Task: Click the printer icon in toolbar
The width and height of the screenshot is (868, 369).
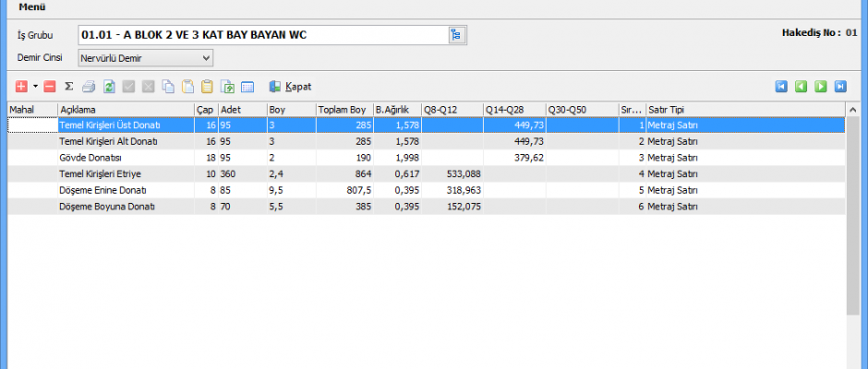Action: [x=89, y=87]
